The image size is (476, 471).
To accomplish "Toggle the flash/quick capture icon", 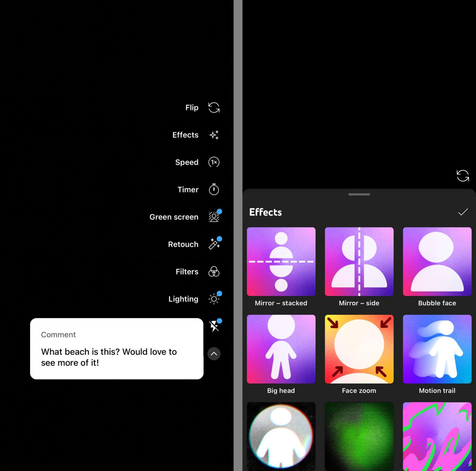I will (214, 326).
